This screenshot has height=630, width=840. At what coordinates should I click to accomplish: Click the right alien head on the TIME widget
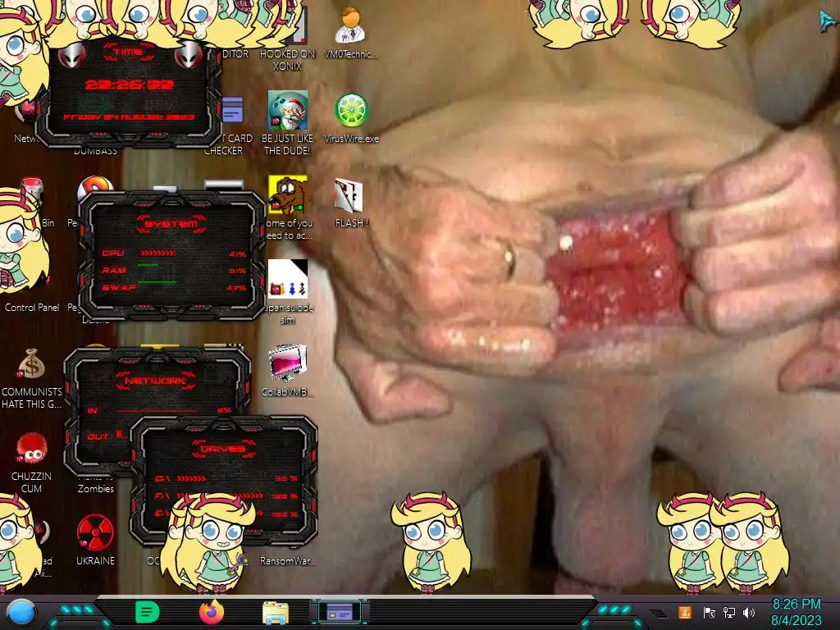(189, 55)
